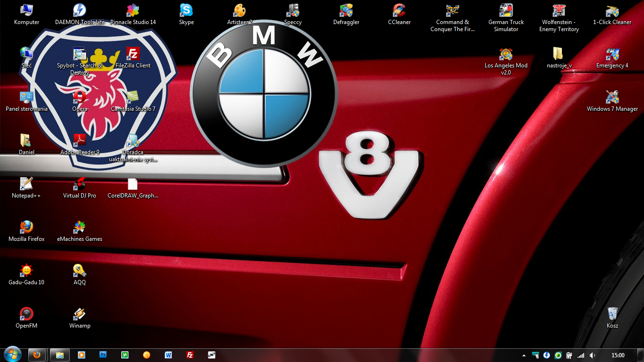Launch Skype from the desktop
The height and width of the screenshot is (362, 644).
tap(186, 11)
